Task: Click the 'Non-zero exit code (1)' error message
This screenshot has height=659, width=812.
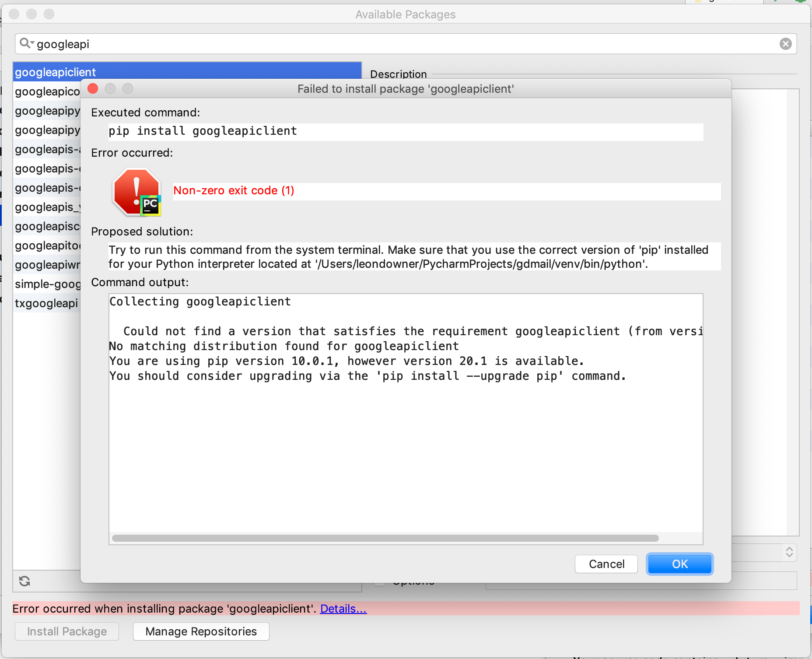Action: pos(234,190)
